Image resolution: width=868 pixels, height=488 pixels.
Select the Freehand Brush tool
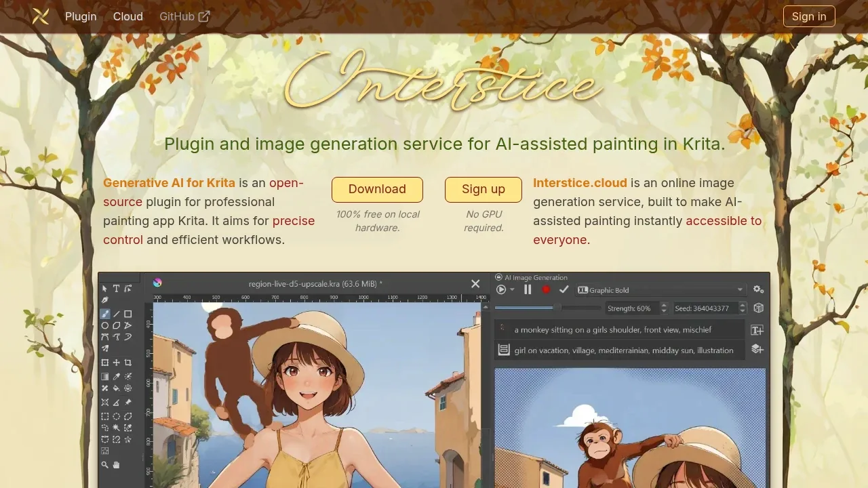point(104,313)
